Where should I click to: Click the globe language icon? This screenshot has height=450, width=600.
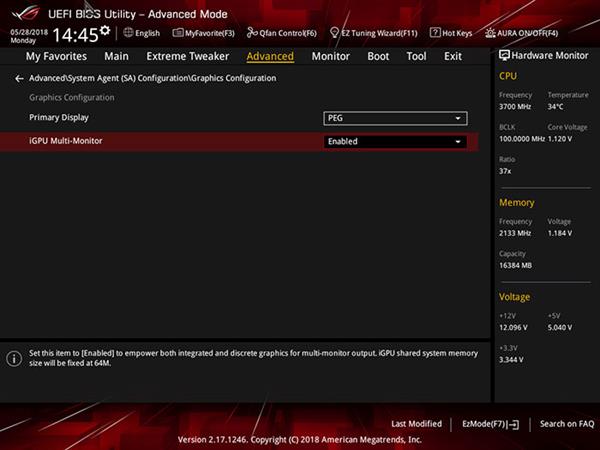click(128, 33)
